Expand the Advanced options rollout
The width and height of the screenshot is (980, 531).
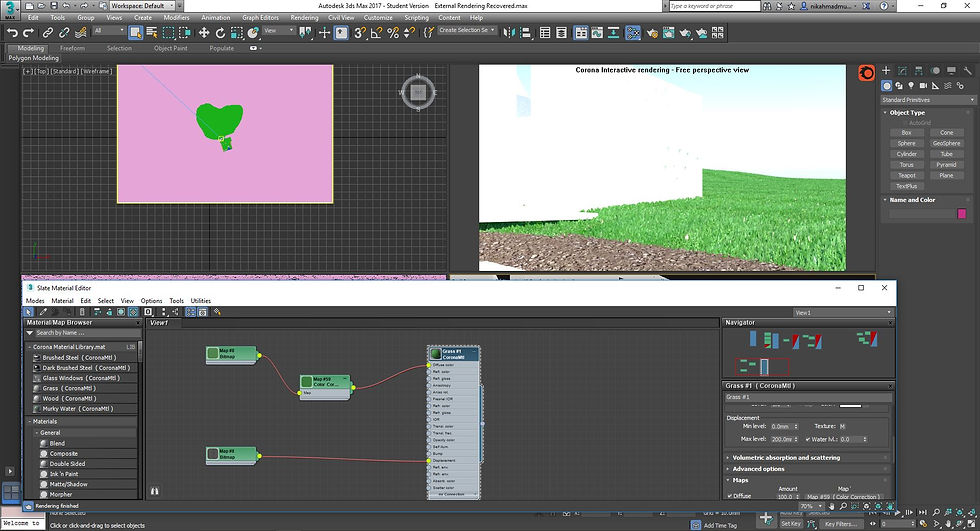(758, 469)
